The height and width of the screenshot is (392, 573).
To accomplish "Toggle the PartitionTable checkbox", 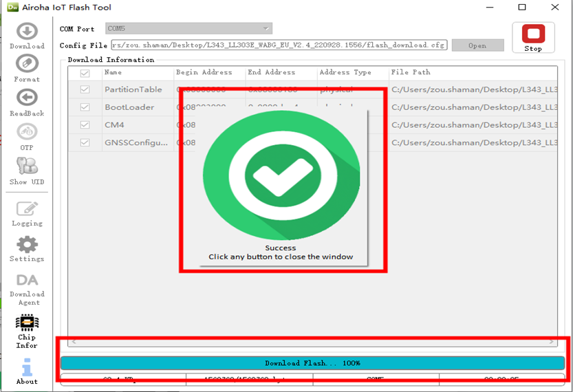I will pyautogui.click(x=85, y=89).
